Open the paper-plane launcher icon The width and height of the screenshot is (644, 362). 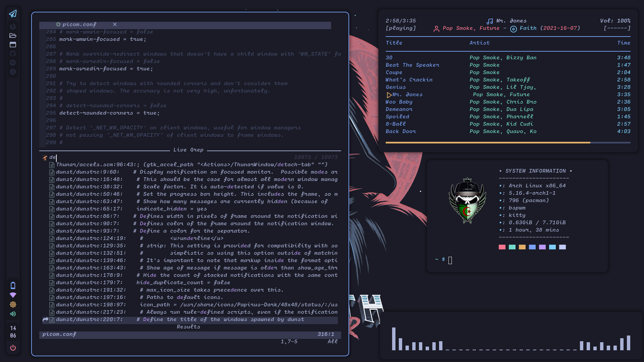click(x=13, y=14)
